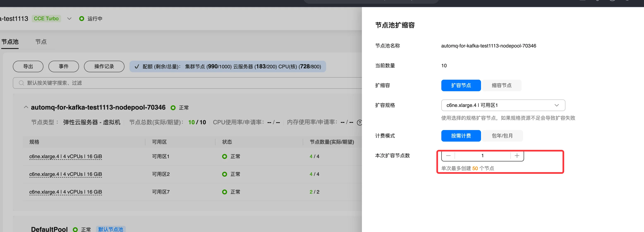Image resolution: width=644 pixels, height=232 pixels.
Task: Choose 按需计费 pay-per-use billing
Action: coord(461,136)
